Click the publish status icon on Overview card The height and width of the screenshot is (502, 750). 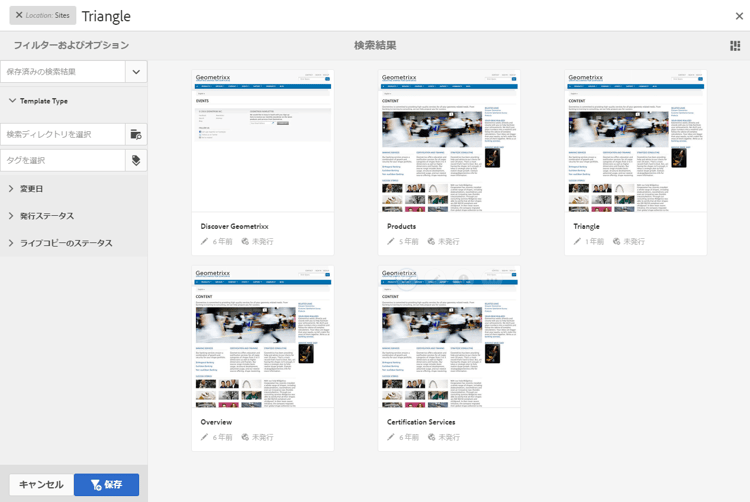pos(245,437)
